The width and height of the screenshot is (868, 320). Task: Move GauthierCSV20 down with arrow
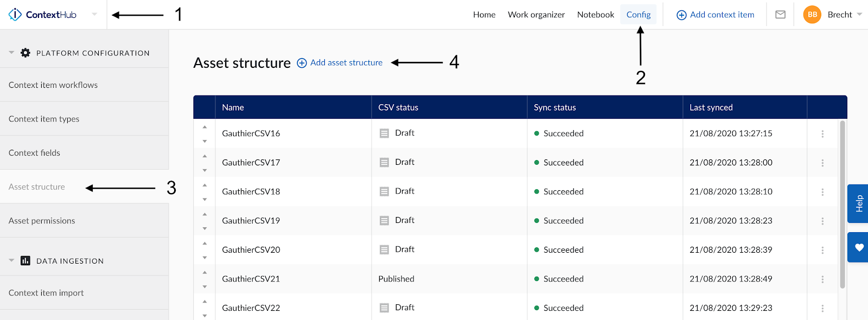[x=205, y=258]
